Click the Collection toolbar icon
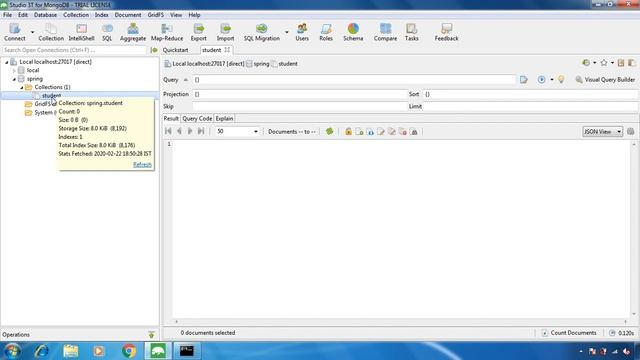The height and width of the screenshot is (360, 640). (x=51, y=32)
